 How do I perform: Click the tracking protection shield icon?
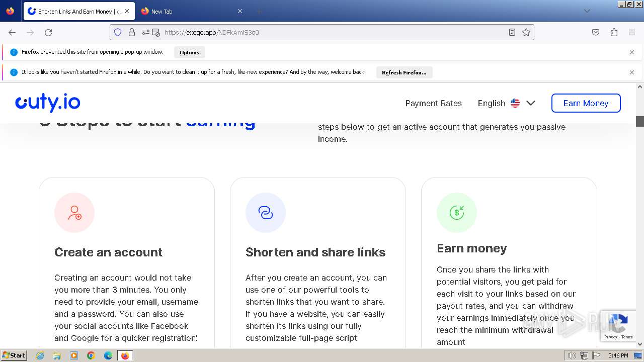click(x=118, y=32)
